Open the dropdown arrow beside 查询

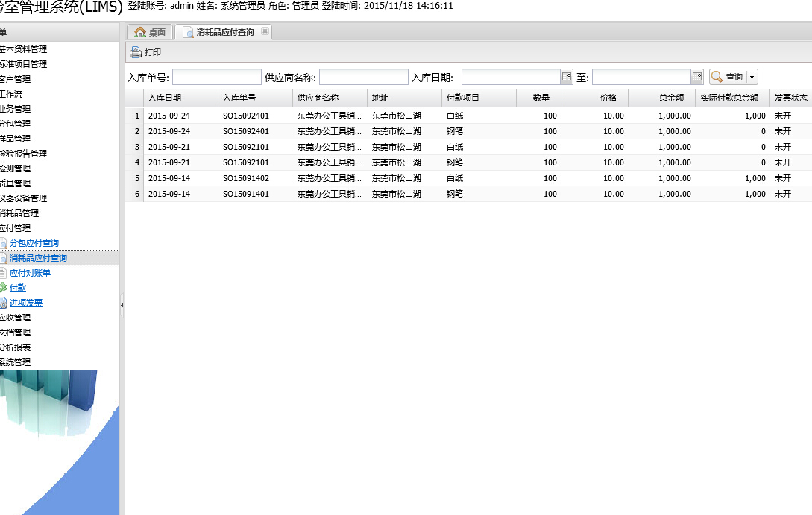[x=752, y=77]
